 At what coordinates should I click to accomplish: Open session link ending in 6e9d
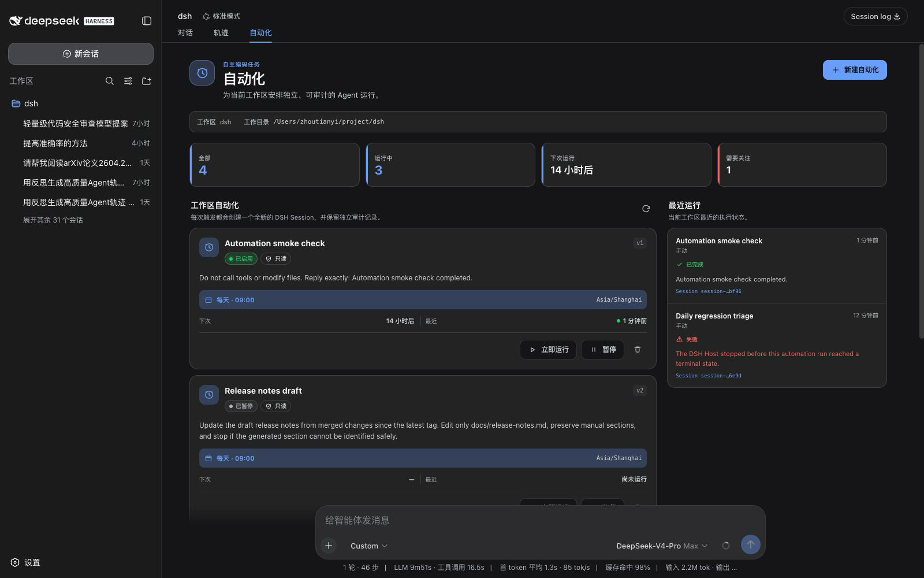click(x=709, y=376)
